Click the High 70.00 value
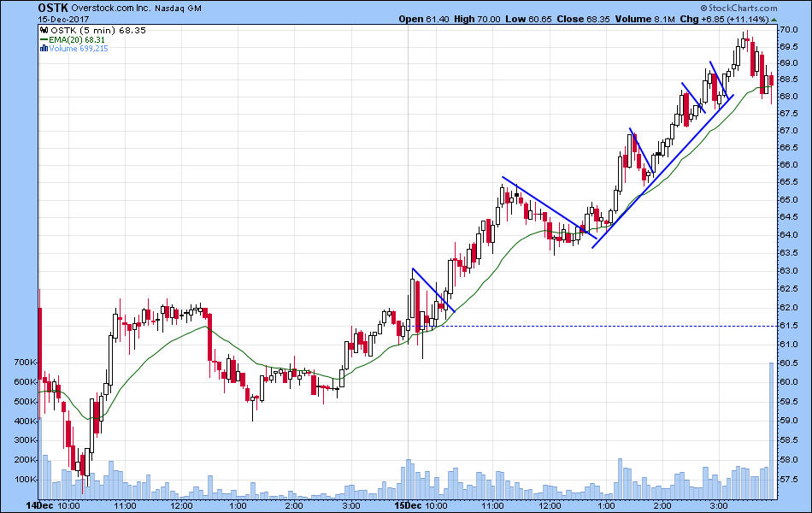Image resolution: width=812 pixels, height=513 pixels. [478, 19]
